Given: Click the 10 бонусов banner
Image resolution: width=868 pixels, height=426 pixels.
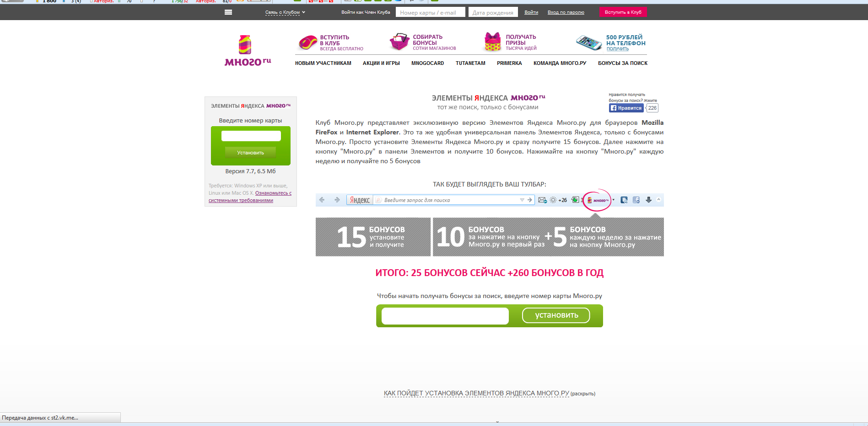Looking at the screenshot, I should pos(490,237).
